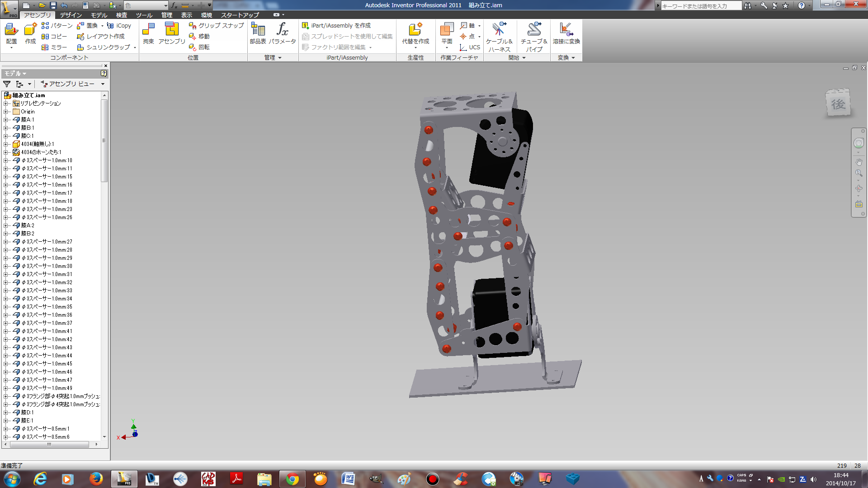Open Firefox from the taskbar
Viewport: 868px width, 488px height.
96,479
